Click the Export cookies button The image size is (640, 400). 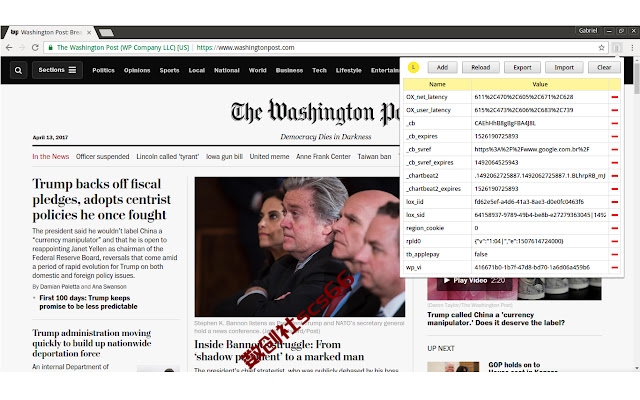click(522, 67)
